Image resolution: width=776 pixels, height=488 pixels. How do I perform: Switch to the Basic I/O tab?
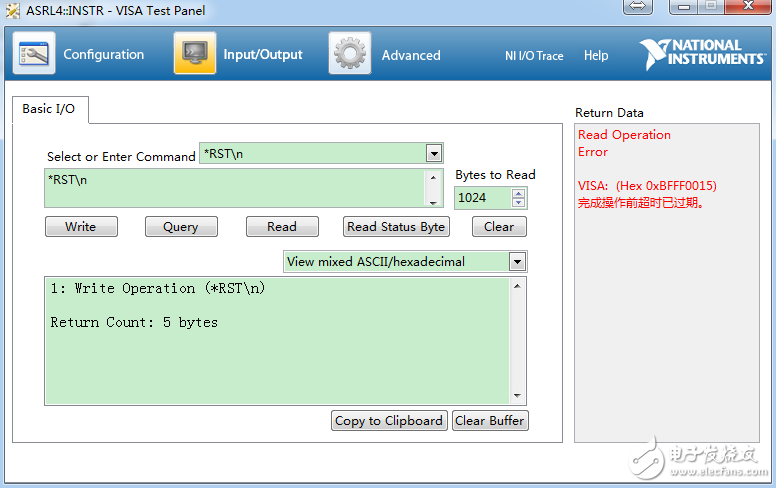[49, 109]
